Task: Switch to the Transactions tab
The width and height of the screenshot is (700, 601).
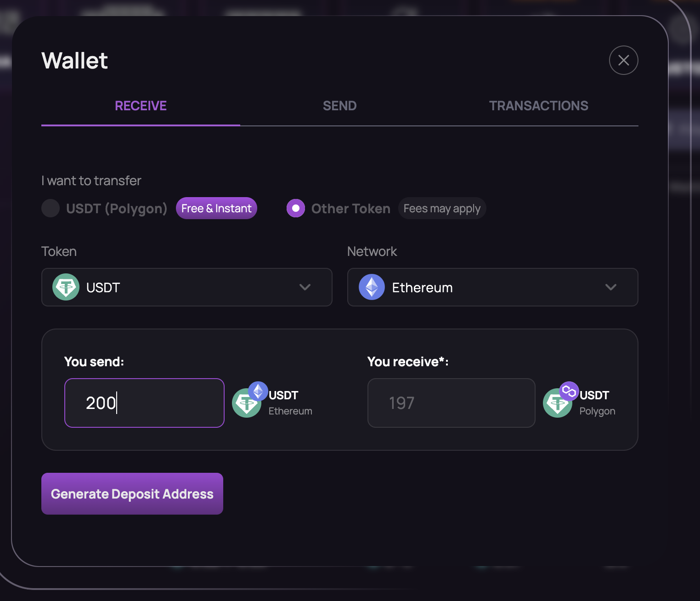Action: pyautogui.click(x=538, y=106)
